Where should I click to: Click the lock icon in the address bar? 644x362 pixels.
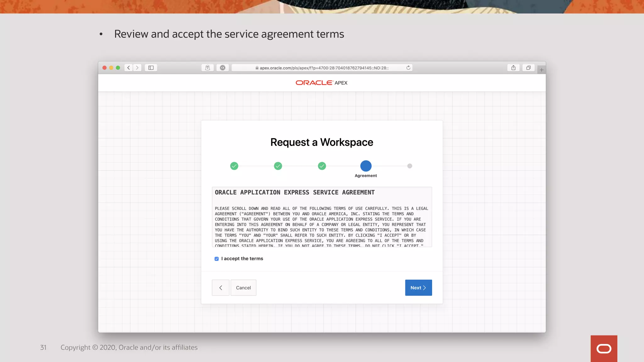[x=257, y=68]
